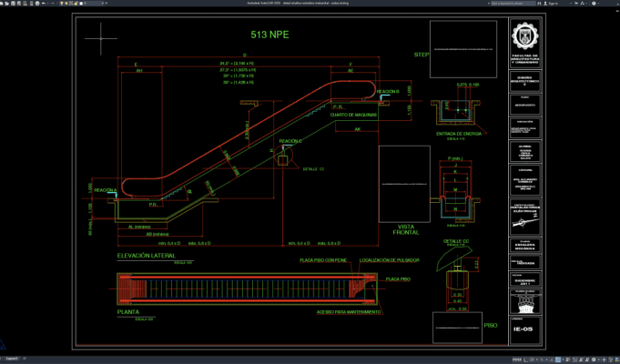
Task: Open the Help dropdown arrow at top right
Action: (x=598, y=3)
